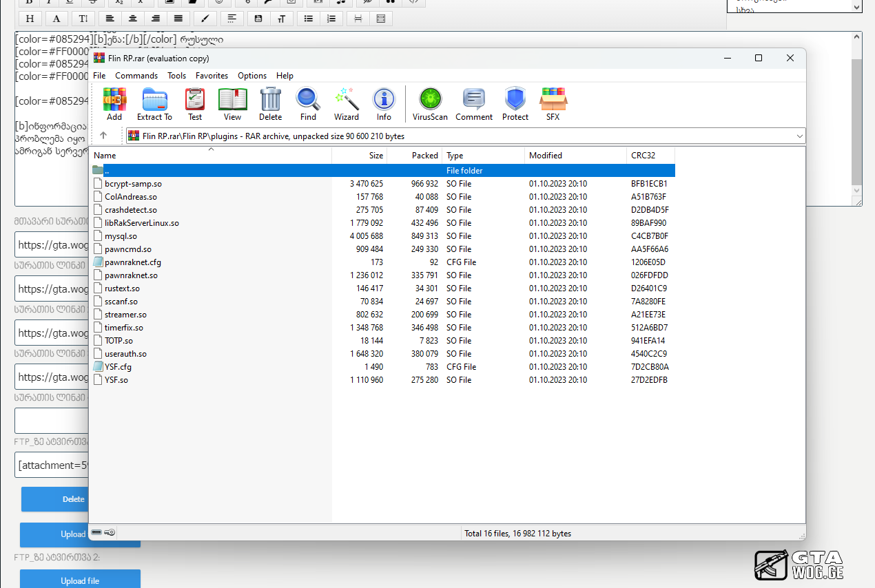Sort files by Size column header
This screenshot has width=875, height=588.
click(x=375, y=156)
